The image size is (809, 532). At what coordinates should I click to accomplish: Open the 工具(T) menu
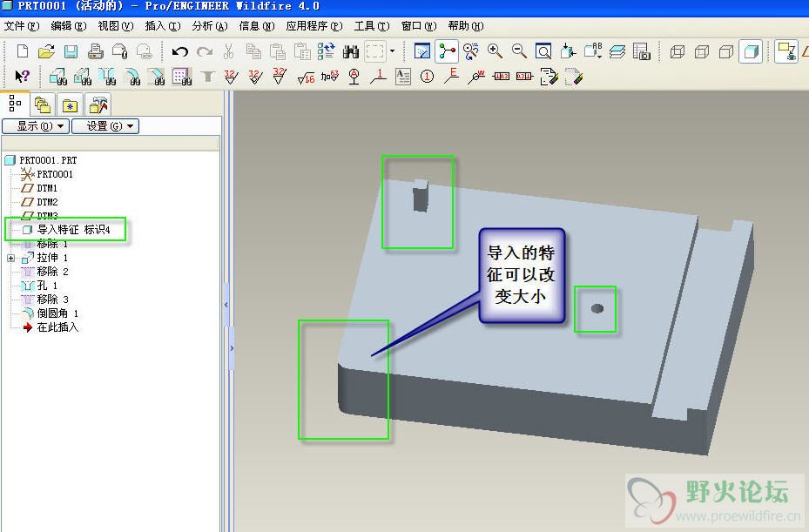point(372,26)
